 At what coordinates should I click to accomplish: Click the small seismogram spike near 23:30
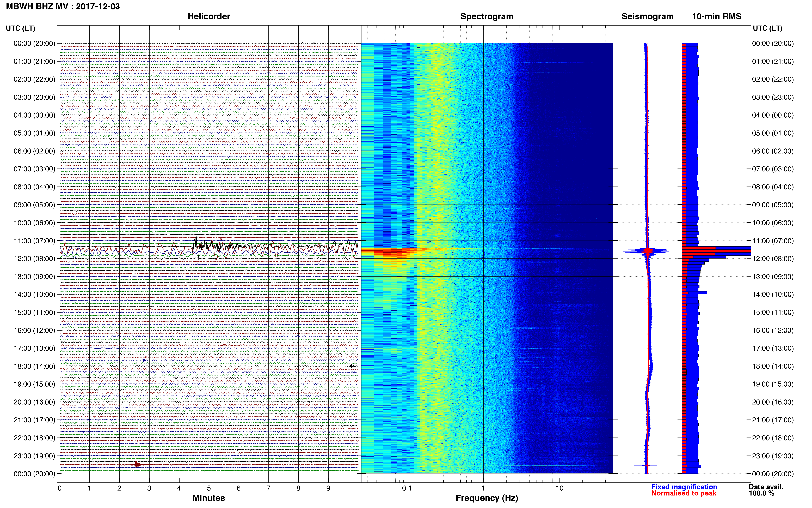pyautogui.click(x=645, y=465)
